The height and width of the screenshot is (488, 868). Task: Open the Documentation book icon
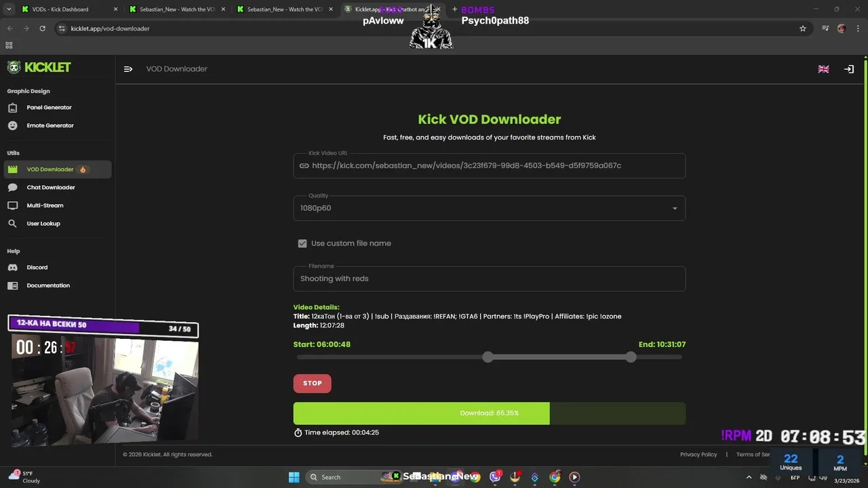pyautogui.click(x=12, y=285)
